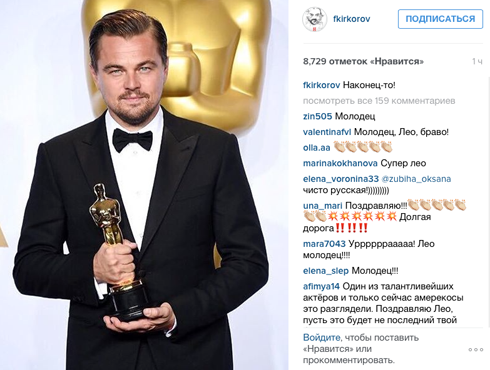Visit mara7043 user profile
Screen dimensions: 490x370
[324, 244]
